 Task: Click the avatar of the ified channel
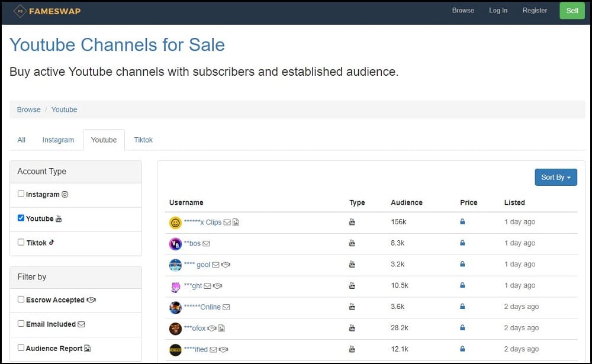(x=175, y=350)
